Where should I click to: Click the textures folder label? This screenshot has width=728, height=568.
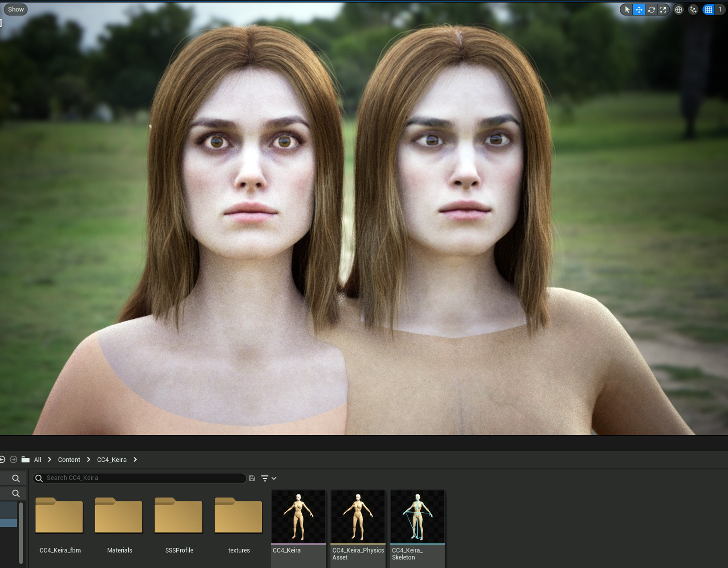(239, 550)
